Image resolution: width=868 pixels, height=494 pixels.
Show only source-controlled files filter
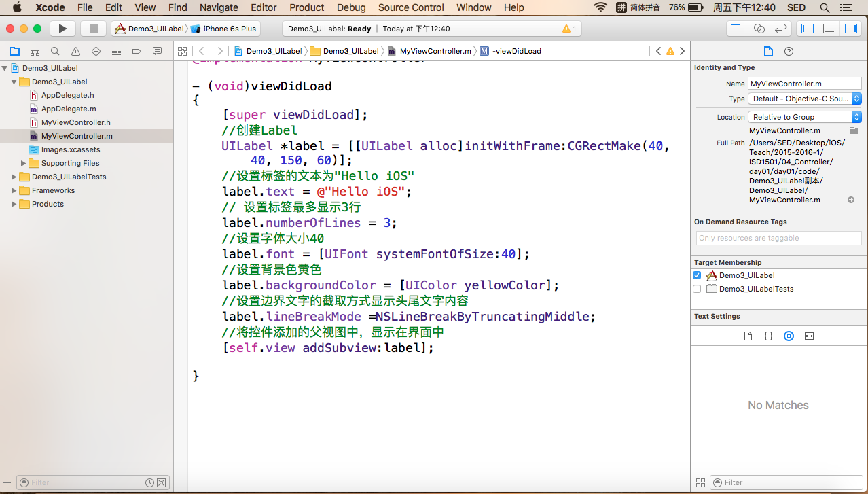coord(161,482)
